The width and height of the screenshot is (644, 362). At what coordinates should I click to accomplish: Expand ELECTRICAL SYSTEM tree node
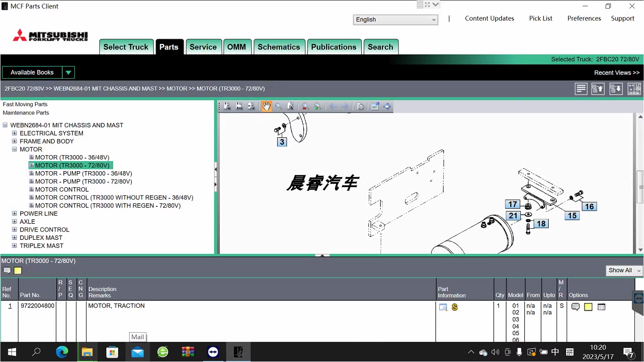14,133
